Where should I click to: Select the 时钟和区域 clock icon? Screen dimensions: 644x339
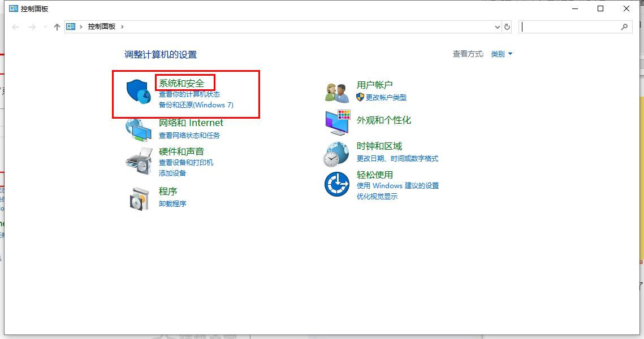tap(336, 154)
